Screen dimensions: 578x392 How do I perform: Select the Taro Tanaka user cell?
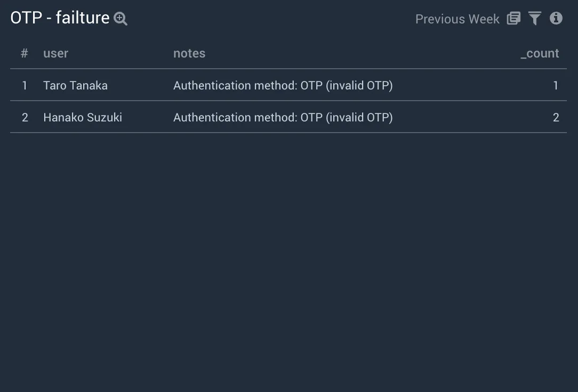click(x=75, y=85)
